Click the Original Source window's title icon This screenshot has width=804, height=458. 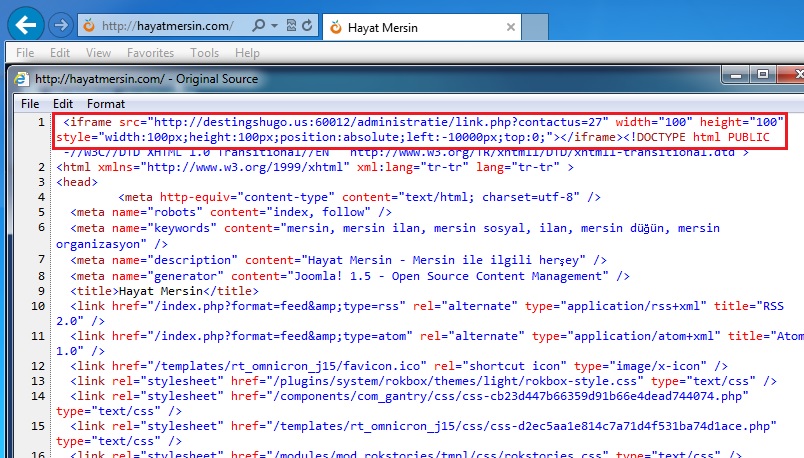22,79
